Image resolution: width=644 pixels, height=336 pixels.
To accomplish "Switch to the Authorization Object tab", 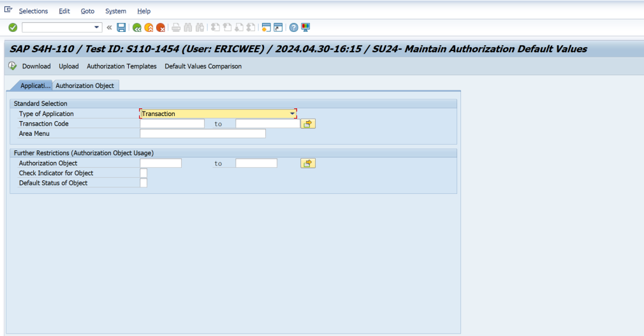I will tap(85, 85).
